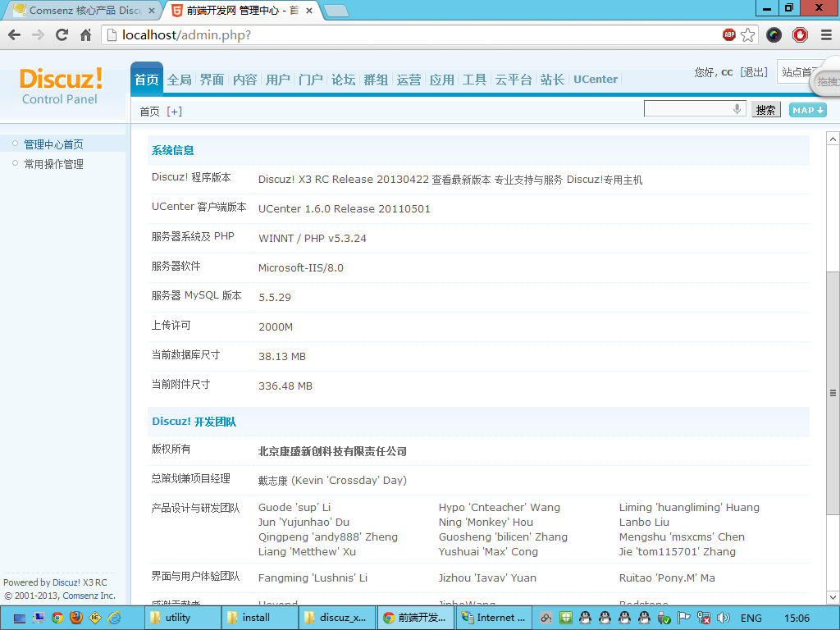This screenshot has width=840, height=630.
Task: Open the 应用 menu
Action: (x=442, y=80)
